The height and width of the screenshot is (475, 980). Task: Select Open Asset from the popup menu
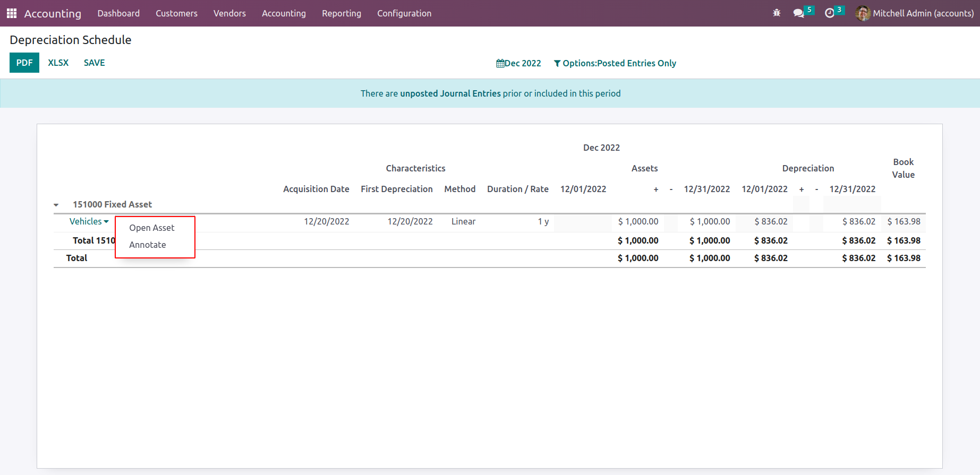click(152, 228)
